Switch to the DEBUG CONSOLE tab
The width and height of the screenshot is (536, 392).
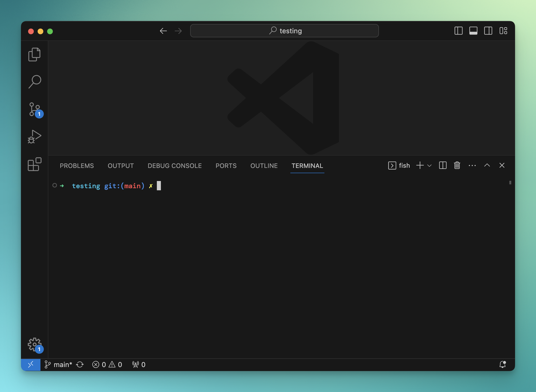174,166
